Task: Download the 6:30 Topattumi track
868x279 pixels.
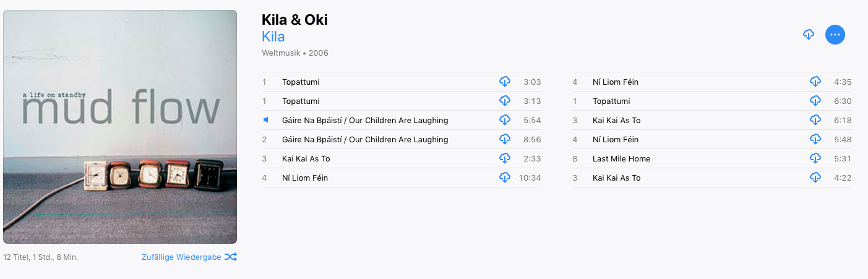Action: [x=815, y=101]
